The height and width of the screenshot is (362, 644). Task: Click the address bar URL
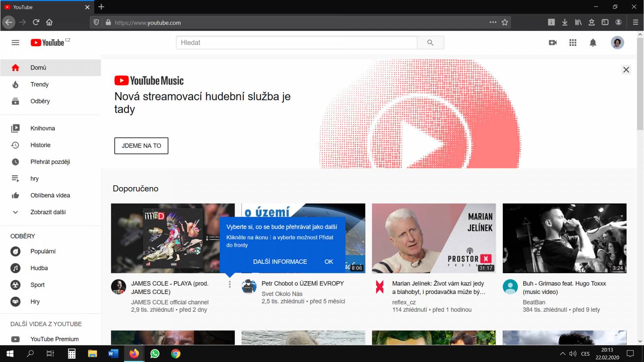148,23
